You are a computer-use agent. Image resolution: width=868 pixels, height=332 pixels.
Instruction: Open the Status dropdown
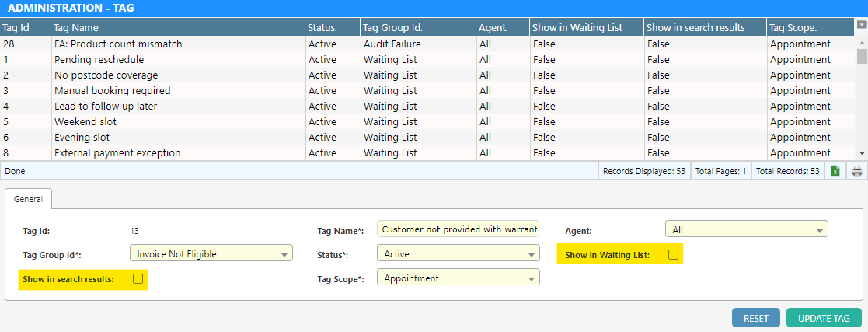tap(458, 253)
